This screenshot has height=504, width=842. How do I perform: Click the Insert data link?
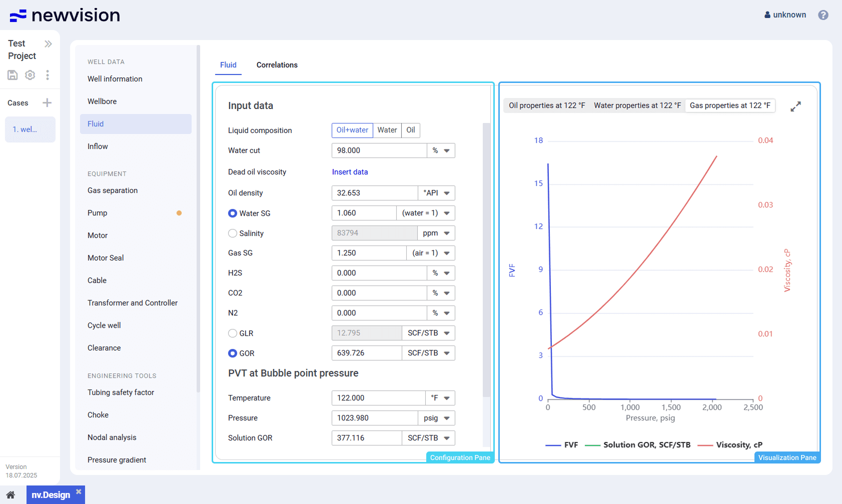tap(350, 172)
